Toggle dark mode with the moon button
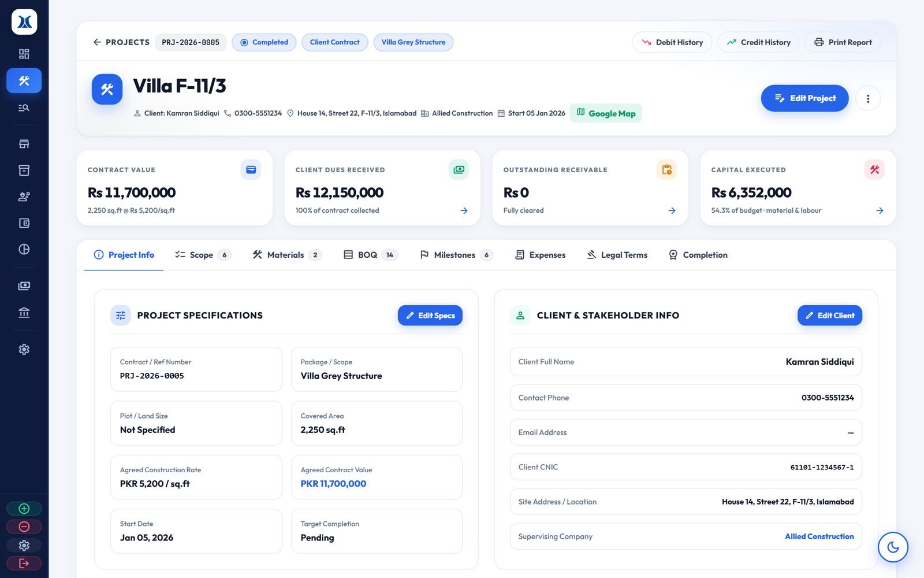Screen dimensions: 924x578 click(893, 547)
